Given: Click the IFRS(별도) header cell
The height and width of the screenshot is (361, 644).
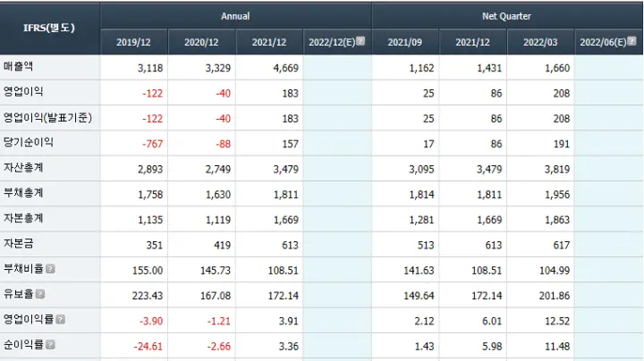Looking at the screenshot, I should (49, 28).
